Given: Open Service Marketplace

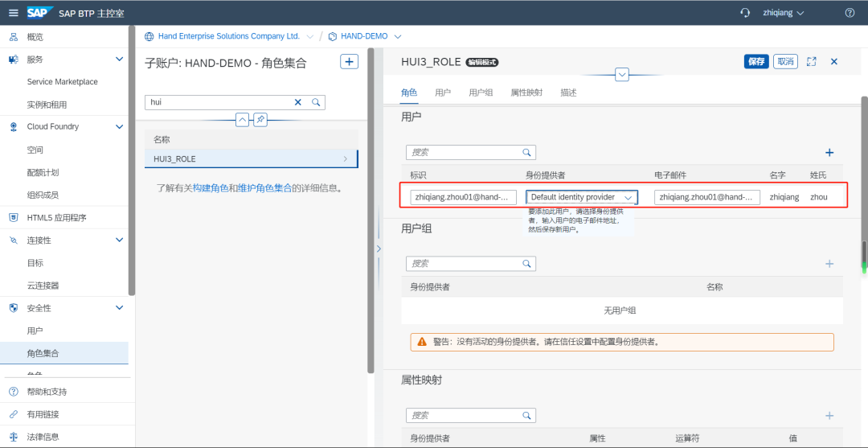Looking at the screenshot, I should (62, 81).
